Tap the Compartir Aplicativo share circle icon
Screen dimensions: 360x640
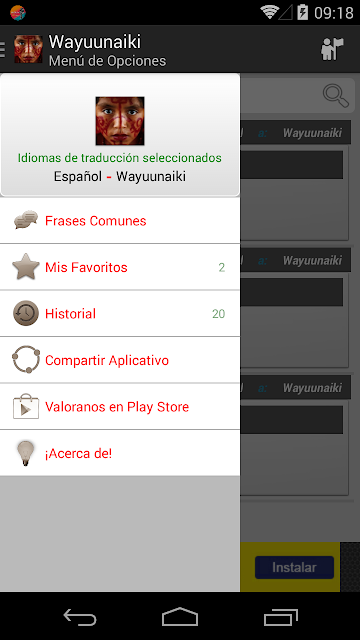tap(26, 360)
